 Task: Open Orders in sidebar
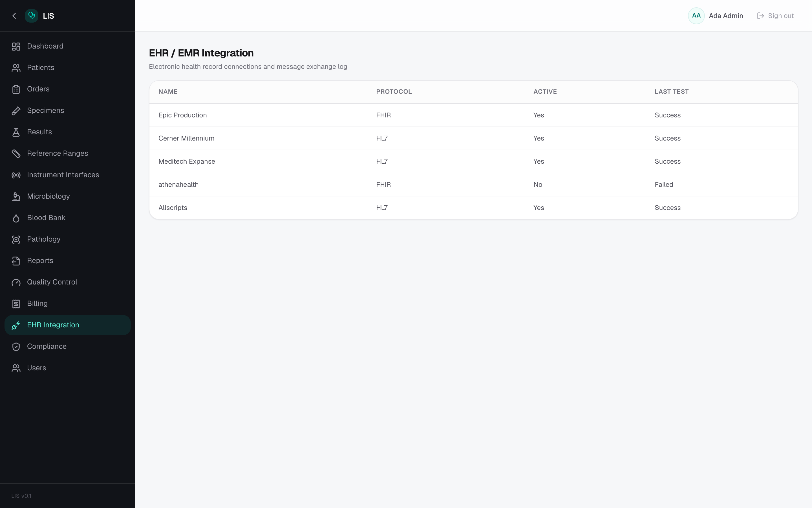(x=67, y=89)
